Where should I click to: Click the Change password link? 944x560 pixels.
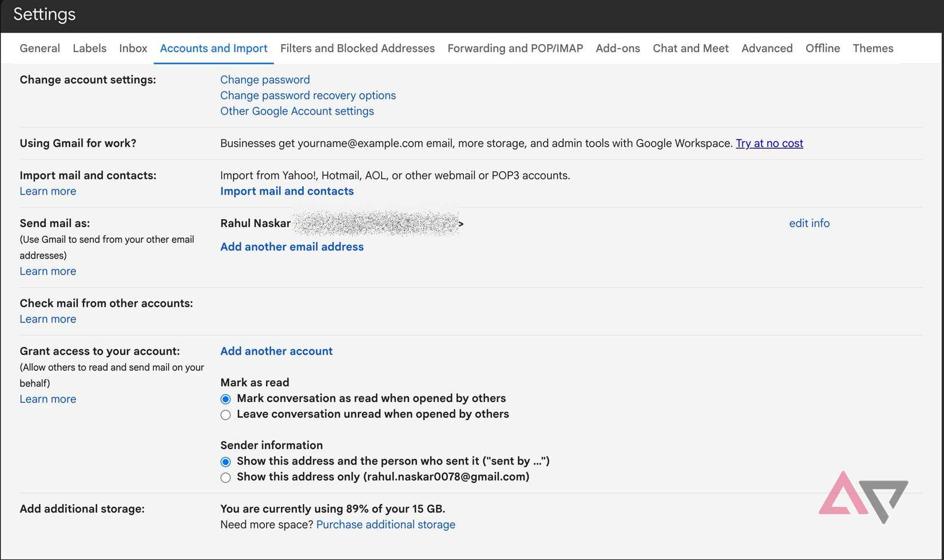point(265,80)
